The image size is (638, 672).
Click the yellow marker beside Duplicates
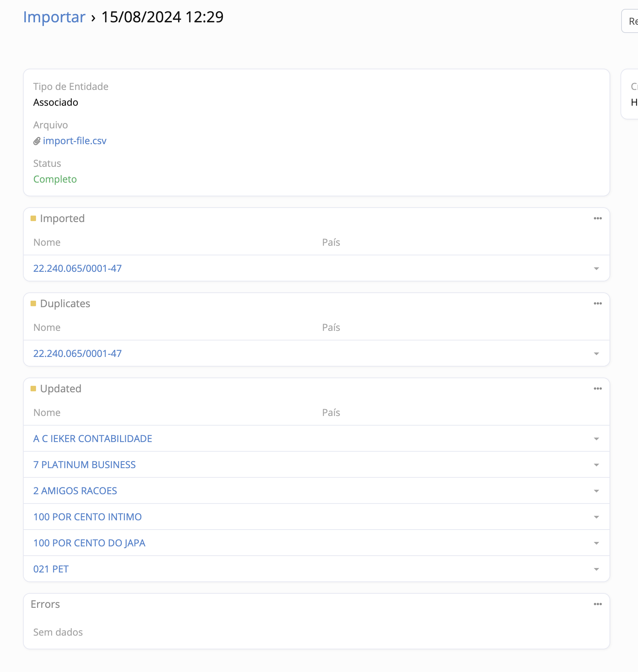tap(33, 303)
